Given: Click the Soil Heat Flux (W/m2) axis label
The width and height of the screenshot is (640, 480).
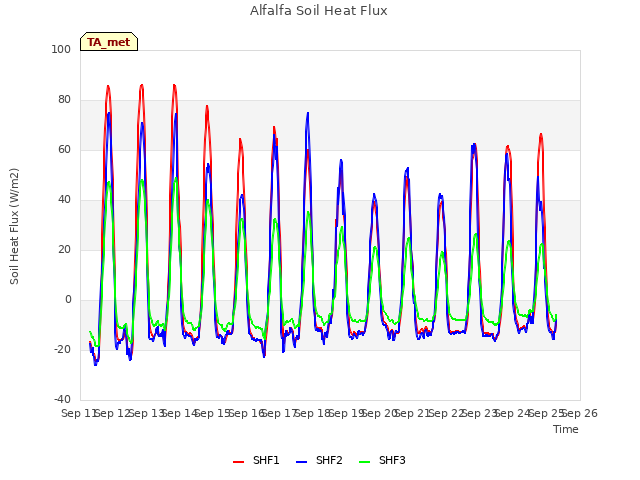Looking at the screenshot, I should tap(15, 226).
